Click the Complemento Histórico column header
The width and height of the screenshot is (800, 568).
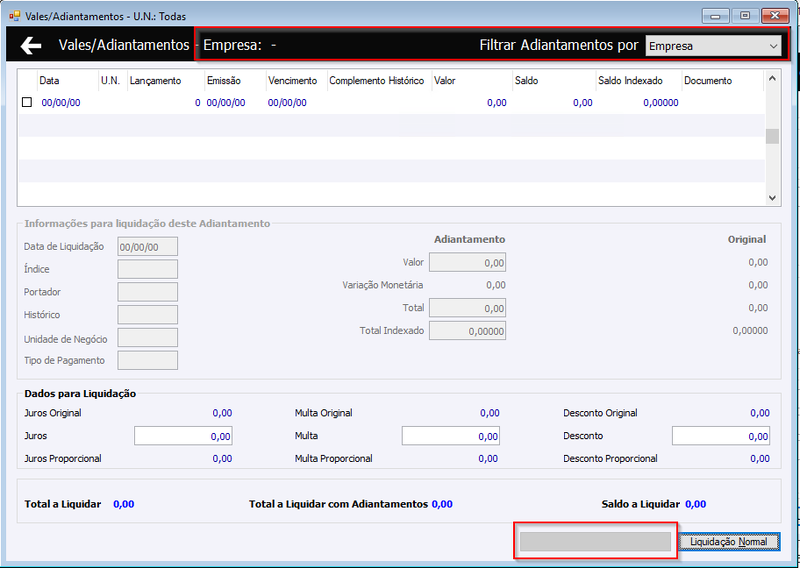point(377,81)
